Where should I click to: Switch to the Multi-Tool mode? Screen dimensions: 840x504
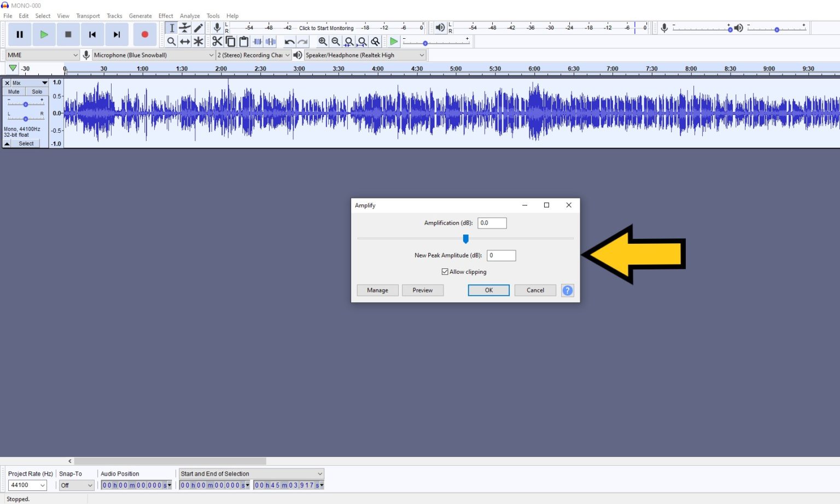[198, 41]
